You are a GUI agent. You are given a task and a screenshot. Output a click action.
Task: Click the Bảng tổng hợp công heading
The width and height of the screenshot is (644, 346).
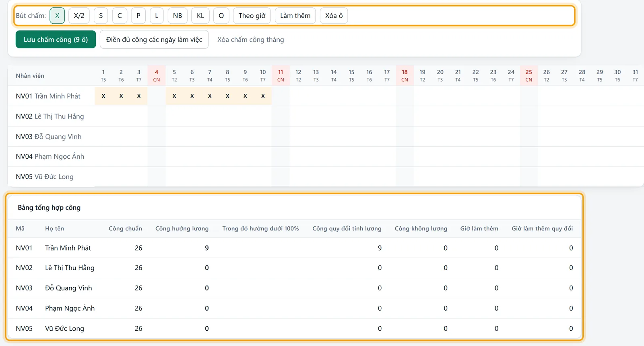(49, 207)
